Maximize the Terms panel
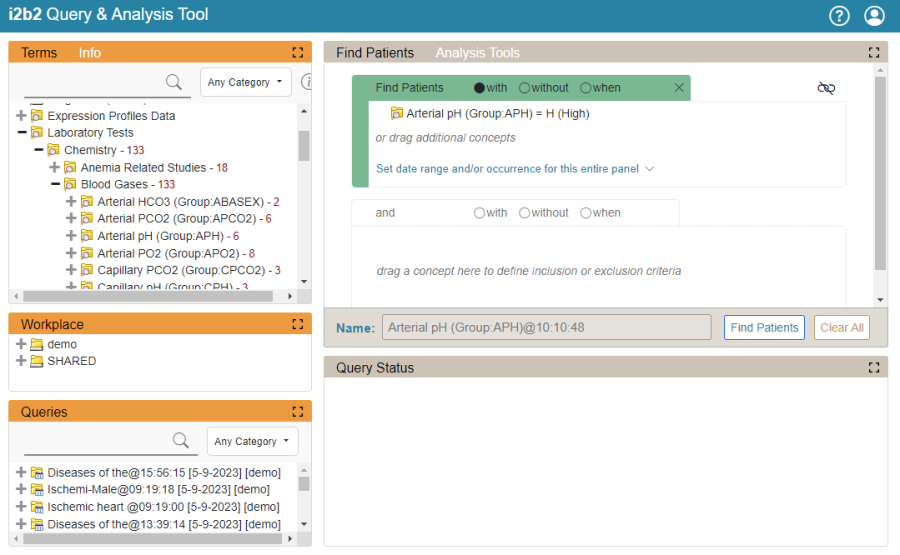The image size is (900, 555). 297,53
